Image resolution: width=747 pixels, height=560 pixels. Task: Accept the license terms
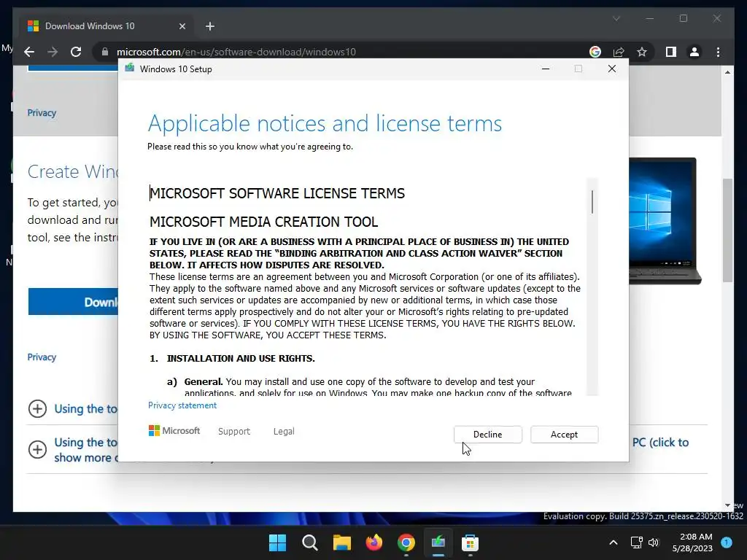(x=564, y=435)
